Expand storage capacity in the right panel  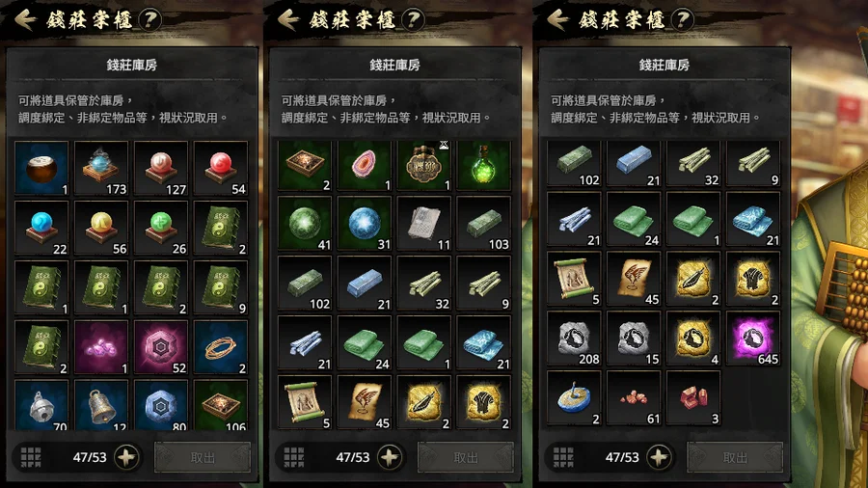pyautogui.click(x=659, y=457)
